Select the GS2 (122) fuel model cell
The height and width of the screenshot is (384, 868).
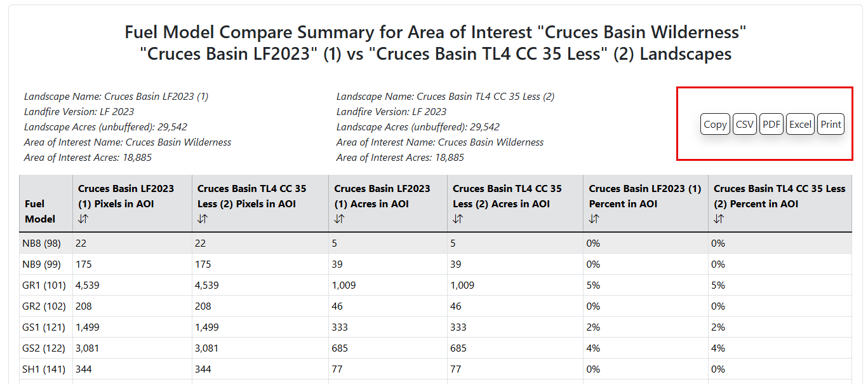tap(46, 348)
